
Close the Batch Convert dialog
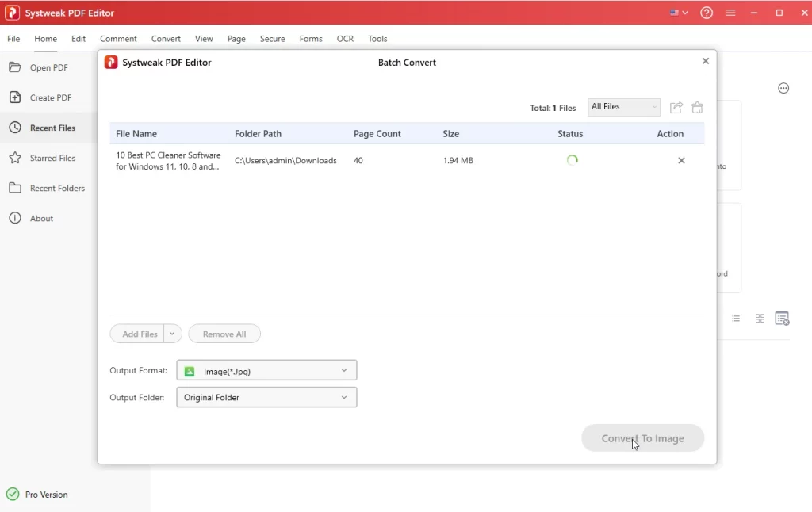[705, 61]
